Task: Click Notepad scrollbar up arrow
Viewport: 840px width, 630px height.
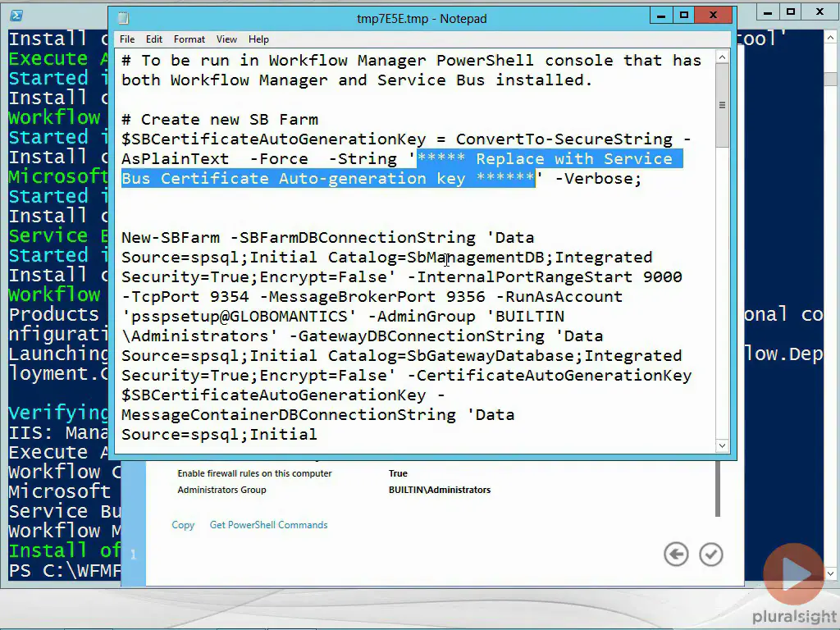Action: click(x=722, y=57)
